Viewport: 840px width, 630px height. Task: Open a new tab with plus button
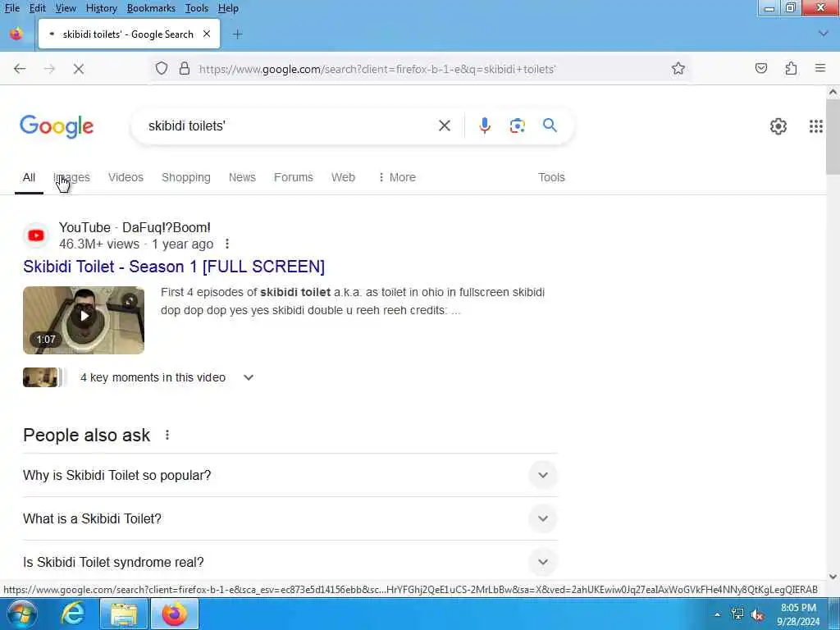coord(237,34)
